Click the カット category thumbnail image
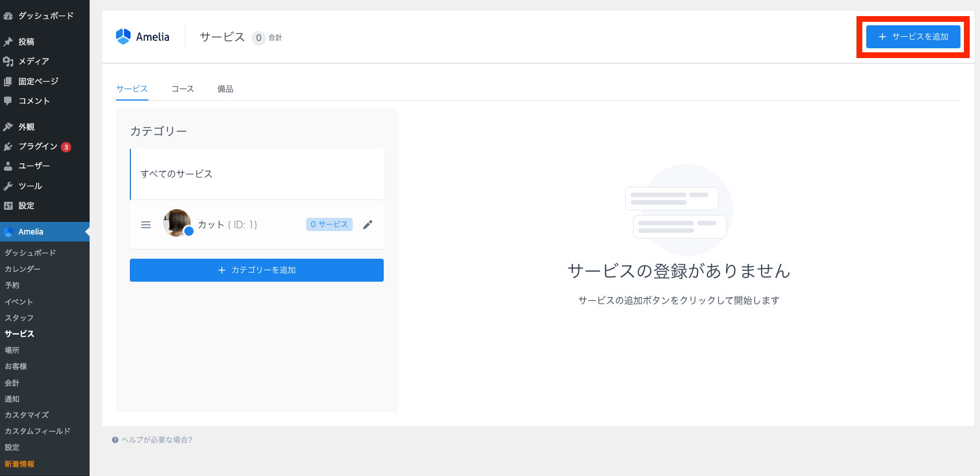This screenshot has width=980, height=476. point(177,223)
